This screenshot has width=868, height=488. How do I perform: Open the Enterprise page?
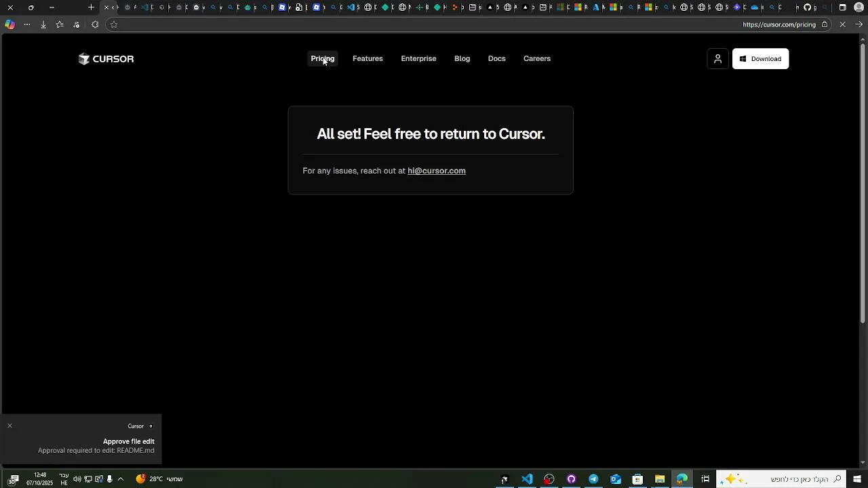(x=418, y=59)
